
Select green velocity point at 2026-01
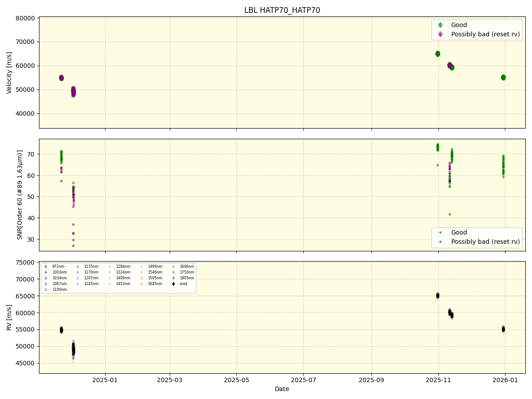click(503, 77)
